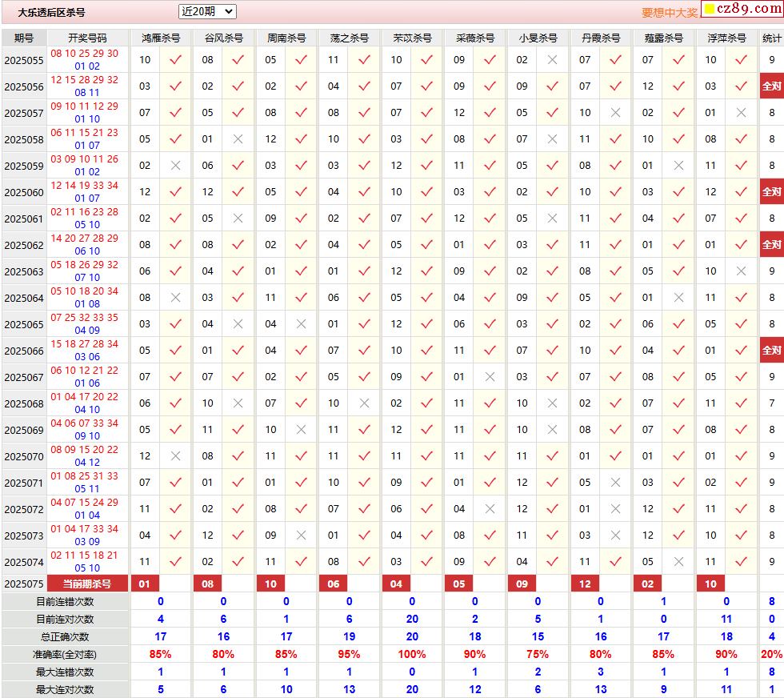Click the X mark for 浮萍杀号 in row 2025063
This screenshot has height=698, width=784.
click(x=741, y=271)
